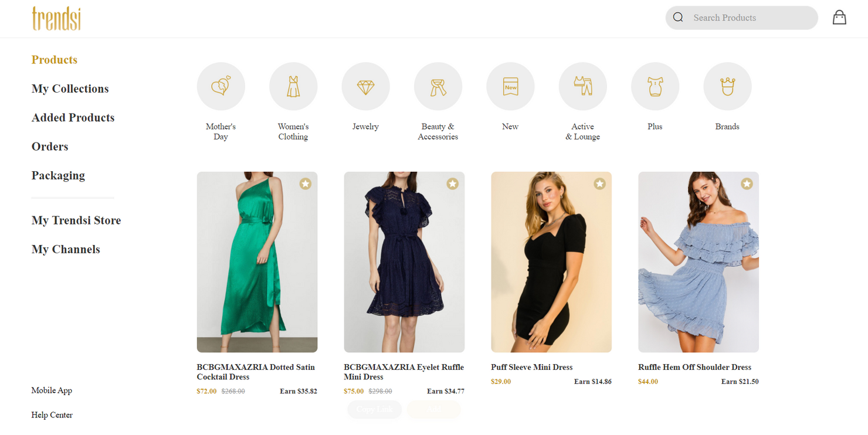Open Added Products page
Screen dimensions: 868x435
coord(73,117)
